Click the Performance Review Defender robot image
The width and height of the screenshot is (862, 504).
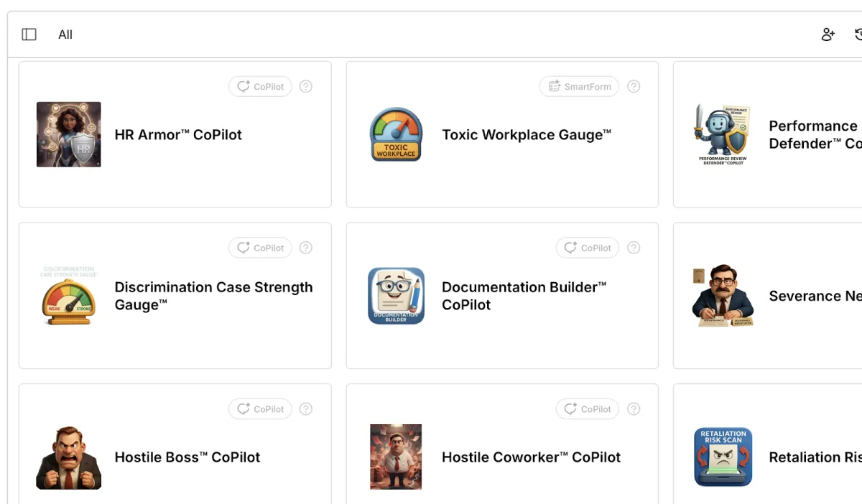tap(723, 134)
